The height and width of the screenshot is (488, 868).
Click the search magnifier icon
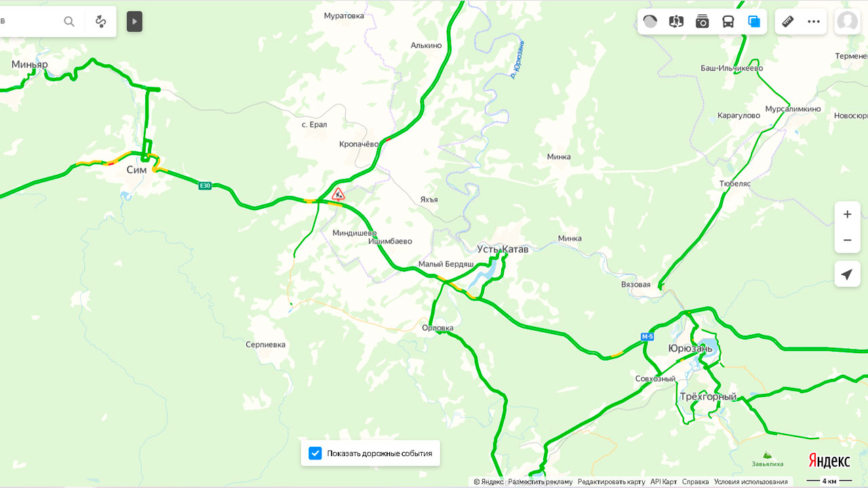click(69, 22)
